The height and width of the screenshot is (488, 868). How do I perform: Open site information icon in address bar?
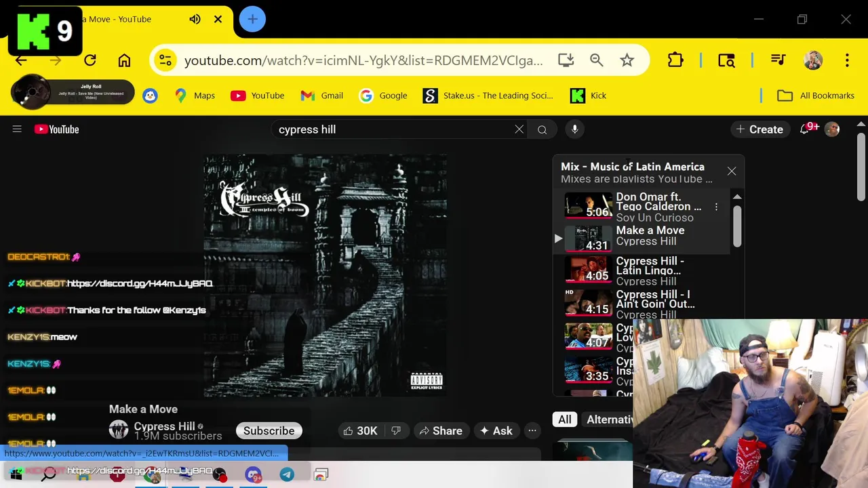[x=165, y=60]
